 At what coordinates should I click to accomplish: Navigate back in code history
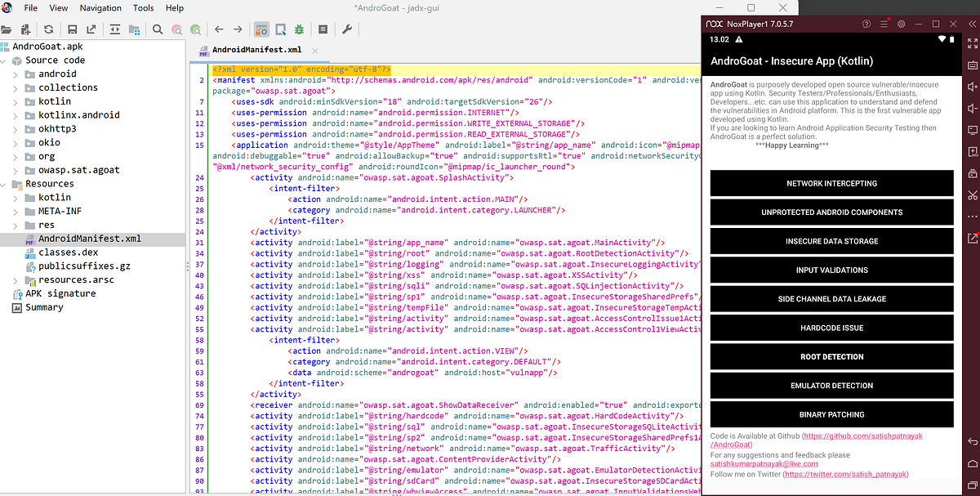(x=218, y=29)
